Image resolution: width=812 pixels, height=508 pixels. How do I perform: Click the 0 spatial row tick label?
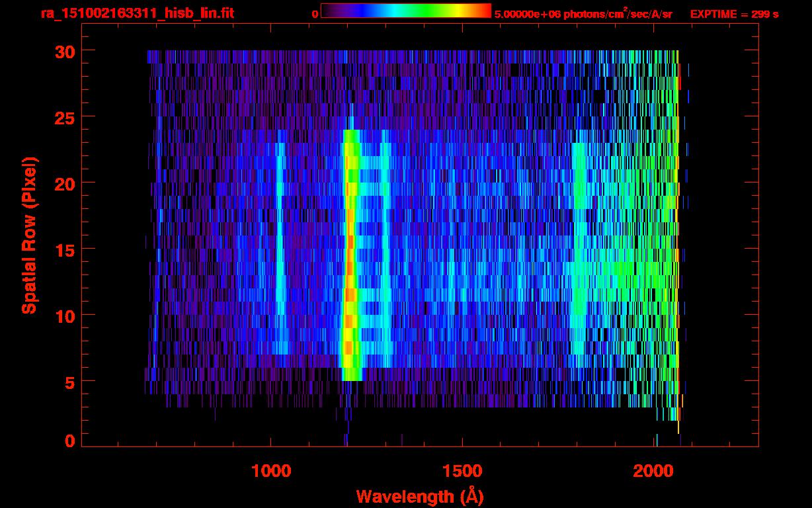(x=70, y=441)
